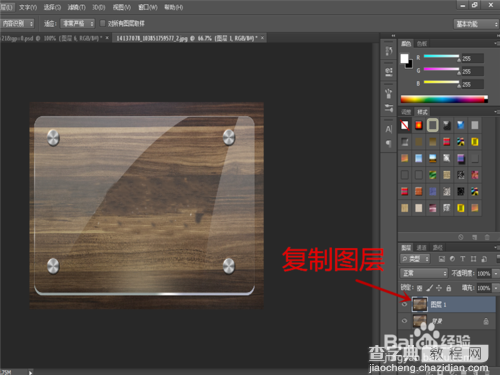Screen dimensions: 500x375
Task: Open the History panel icon in the collapsed dock
Action: coord(389,51)
